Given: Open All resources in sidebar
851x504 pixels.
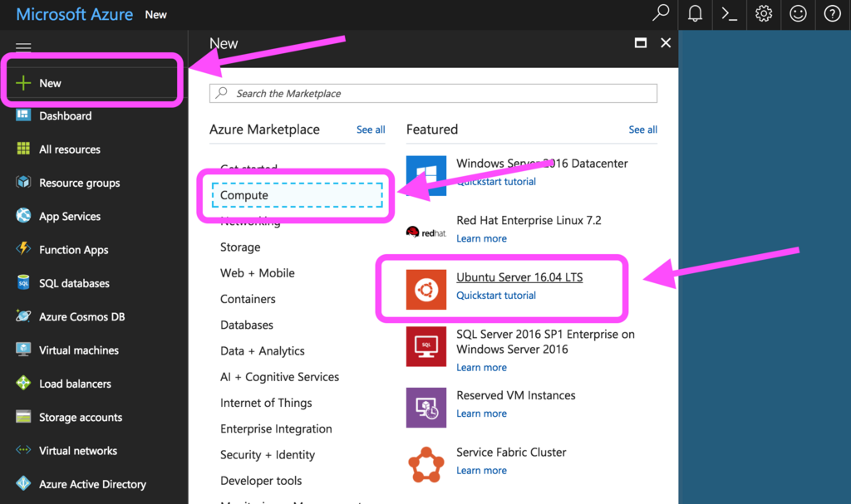Looking at the screenshot, I should (70, 149).
